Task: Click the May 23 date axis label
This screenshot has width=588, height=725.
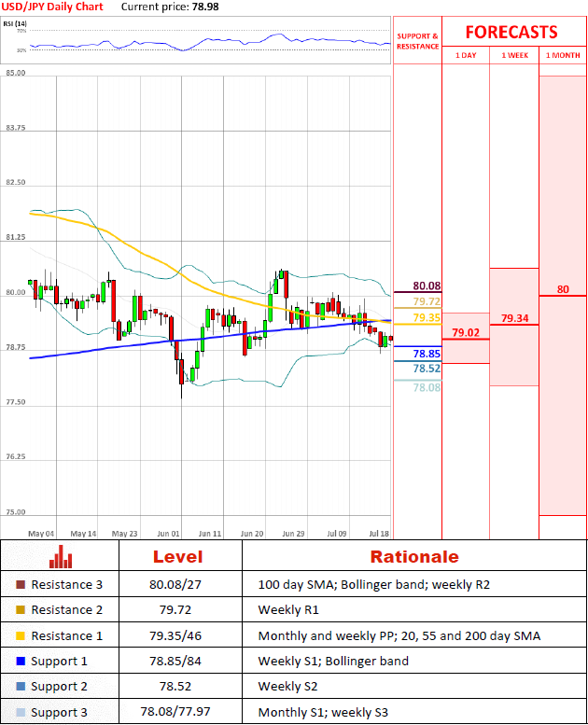Action: point(124,534)
